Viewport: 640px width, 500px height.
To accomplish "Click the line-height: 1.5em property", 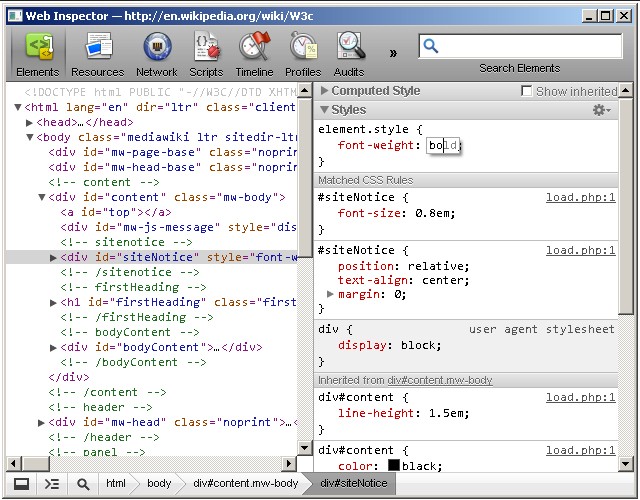I will click(404, 413).
